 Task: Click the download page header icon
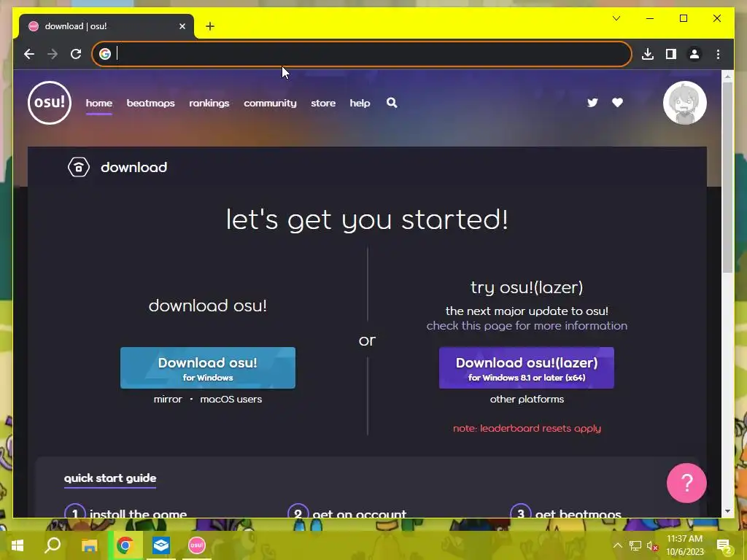tap(79, 167)
